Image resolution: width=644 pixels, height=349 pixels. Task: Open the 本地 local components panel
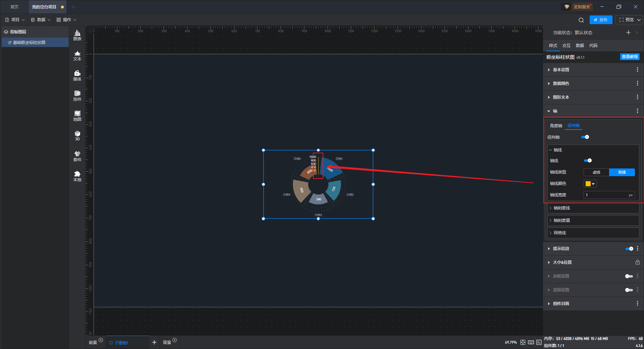coord(77,176)
